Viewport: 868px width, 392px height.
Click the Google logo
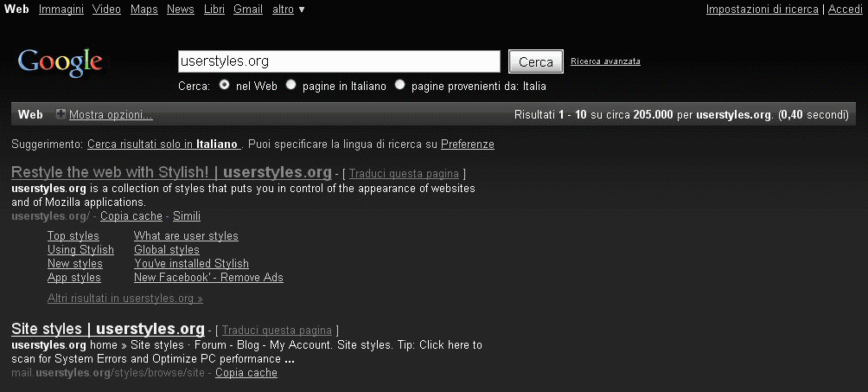(61, 61)
